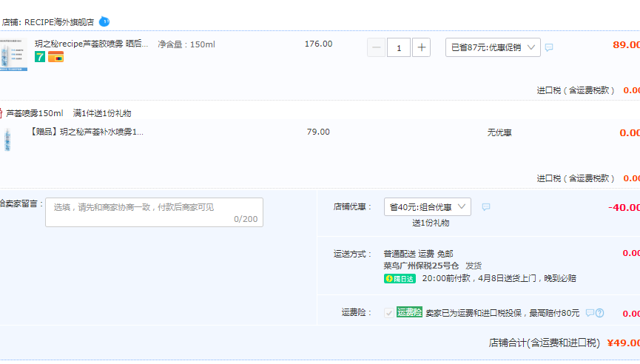Click the 无优惠 text in gift row
The height and width of the screenshot is (364, 640).
499,132
